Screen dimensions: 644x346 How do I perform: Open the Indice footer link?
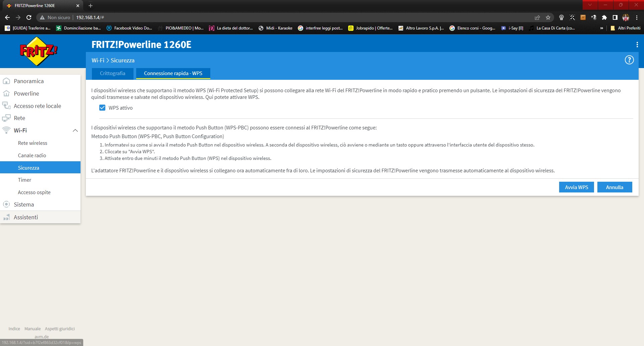coord(14,329)
